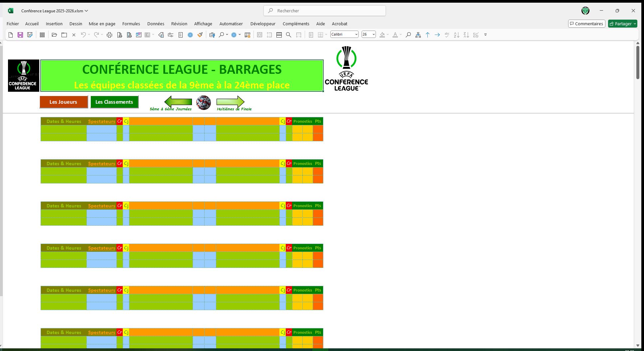Click the purple Save icon
Image resolution: width=644 pixels, height=351 pixels.
(x=20, y=35)
